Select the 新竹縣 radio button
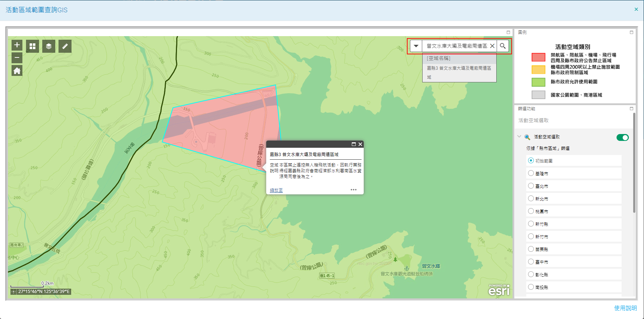 point(531,224)
